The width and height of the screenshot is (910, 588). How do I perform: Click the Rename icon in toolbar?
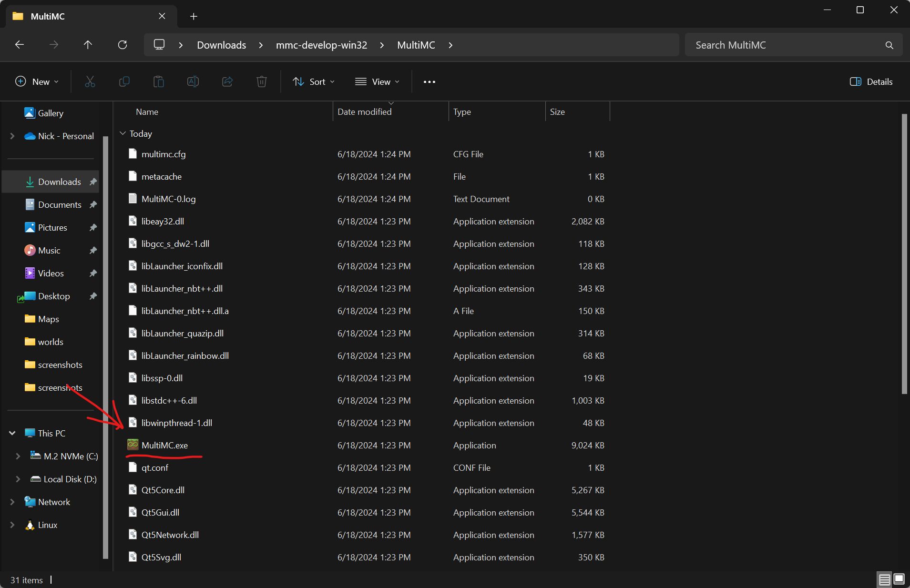coord(193,82)
